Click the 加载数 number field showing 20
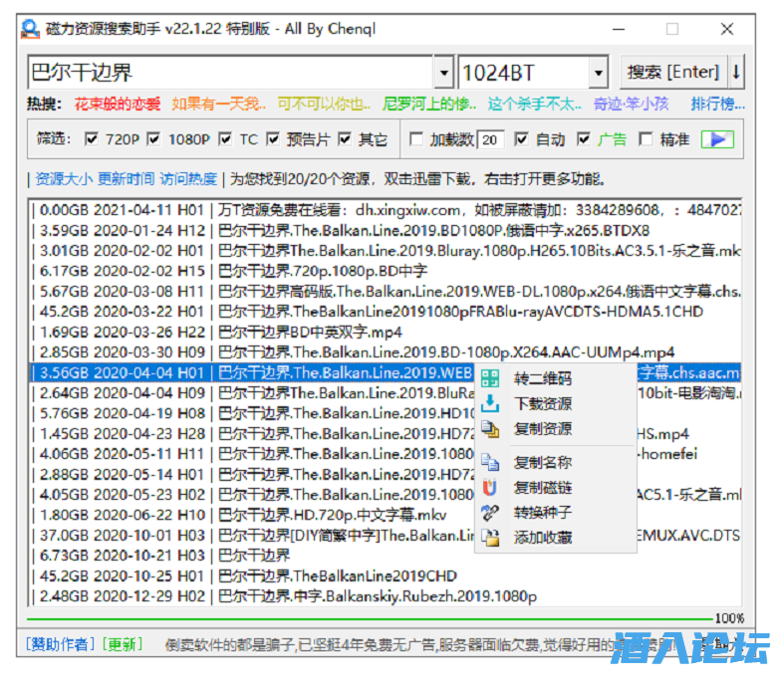Screen dimensions: 784x690 [491, 139]
